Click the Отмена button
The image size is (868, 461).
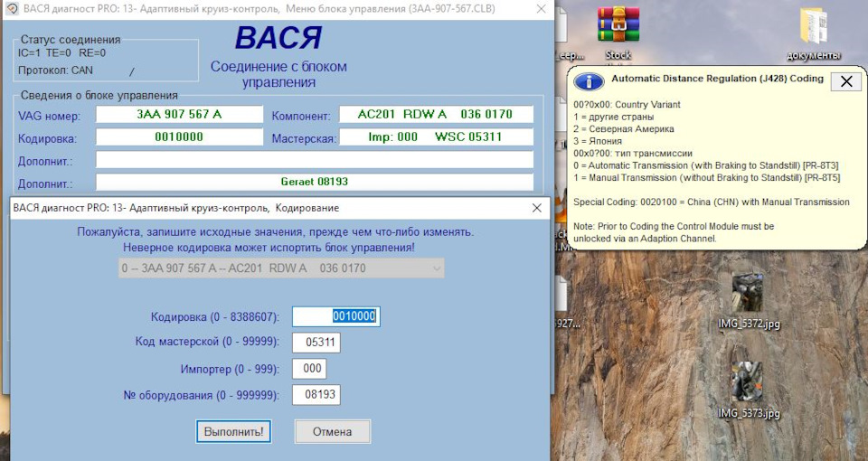(332, 432)
